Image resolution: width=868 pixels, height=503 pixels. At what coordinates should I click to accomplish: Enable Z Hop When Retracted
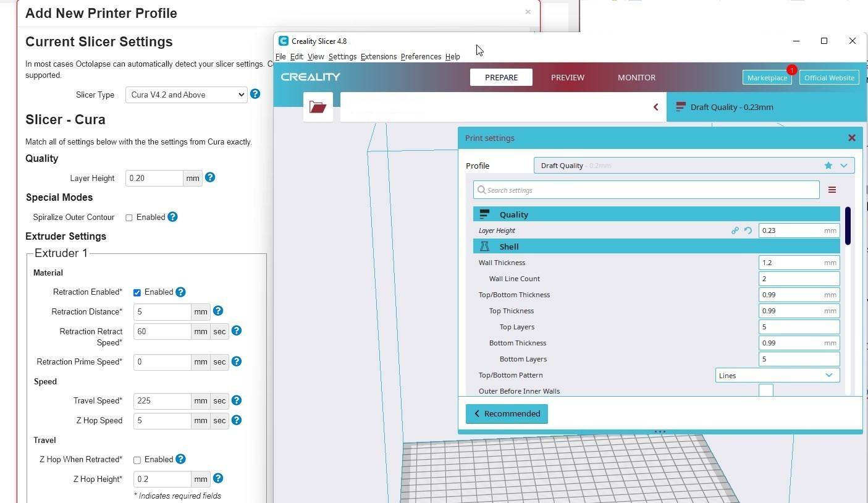[137, 459]
